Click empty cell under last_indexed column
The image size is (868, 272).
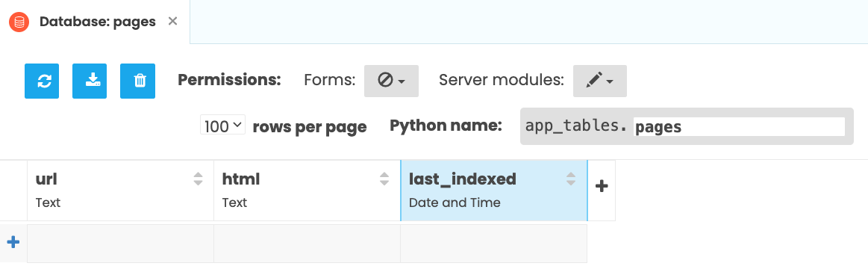(494, 243)
